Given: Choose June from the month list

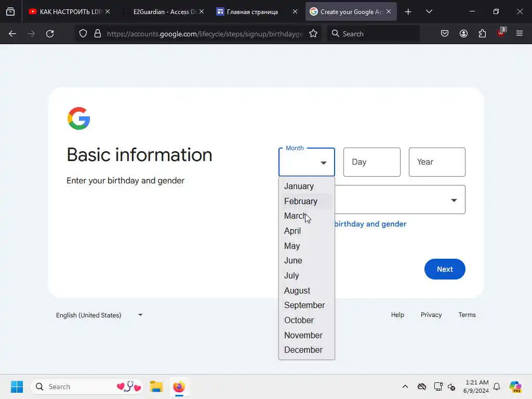Looking at the screenshot, I should coord(307,261).
